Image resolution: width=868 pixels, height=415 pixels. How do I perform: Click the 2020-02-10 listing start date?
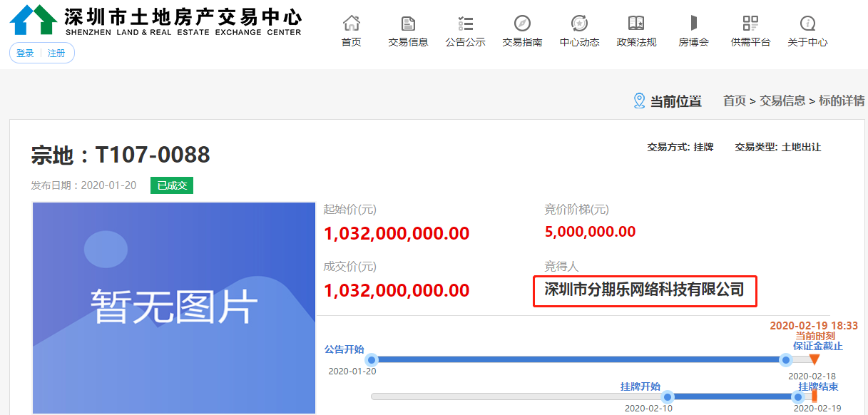[x=648, y=409]
